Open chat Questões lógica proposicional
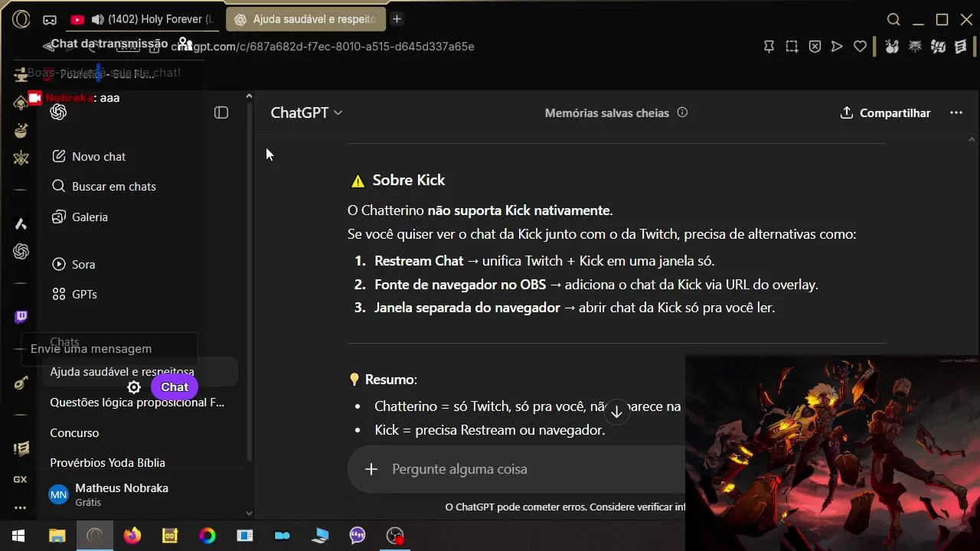This screenshot has height=551, width=980. click(x=138, y=402)
